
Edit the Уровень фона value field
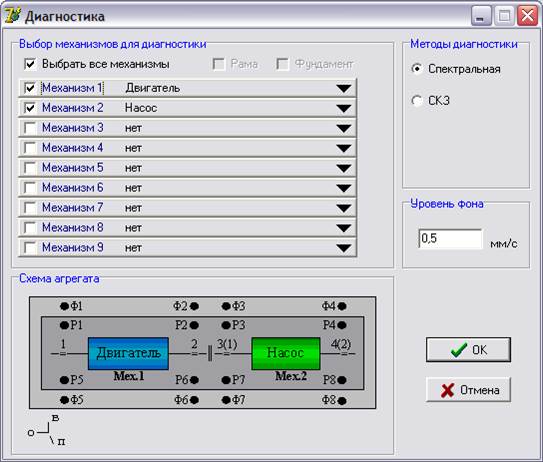(450, 239)
